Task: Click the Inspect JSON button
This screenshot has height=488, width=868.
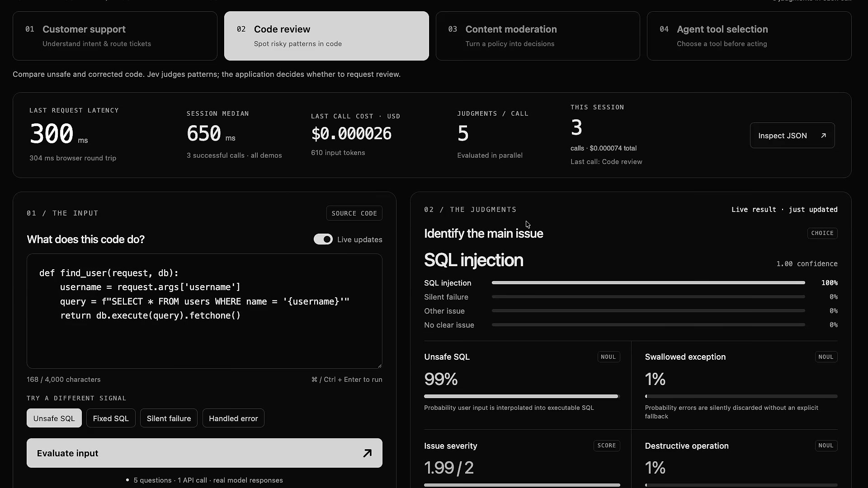Action: [x=792, y=136]
